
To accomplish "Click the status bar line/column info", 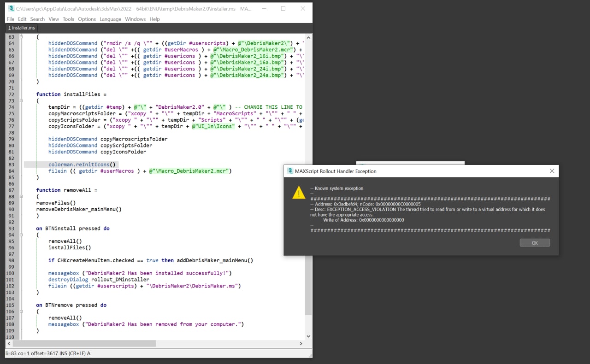I will pos(48,353).
